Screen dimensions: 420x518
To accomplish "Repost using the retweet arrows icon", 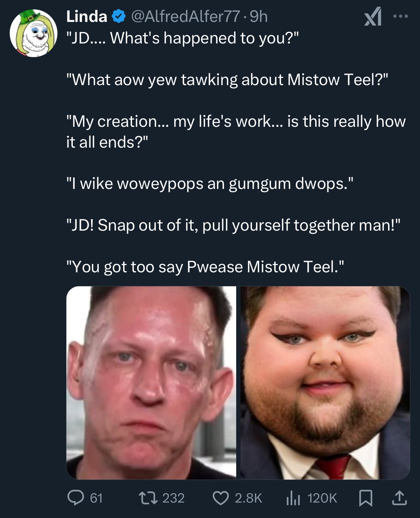I will tap(148, 498).
